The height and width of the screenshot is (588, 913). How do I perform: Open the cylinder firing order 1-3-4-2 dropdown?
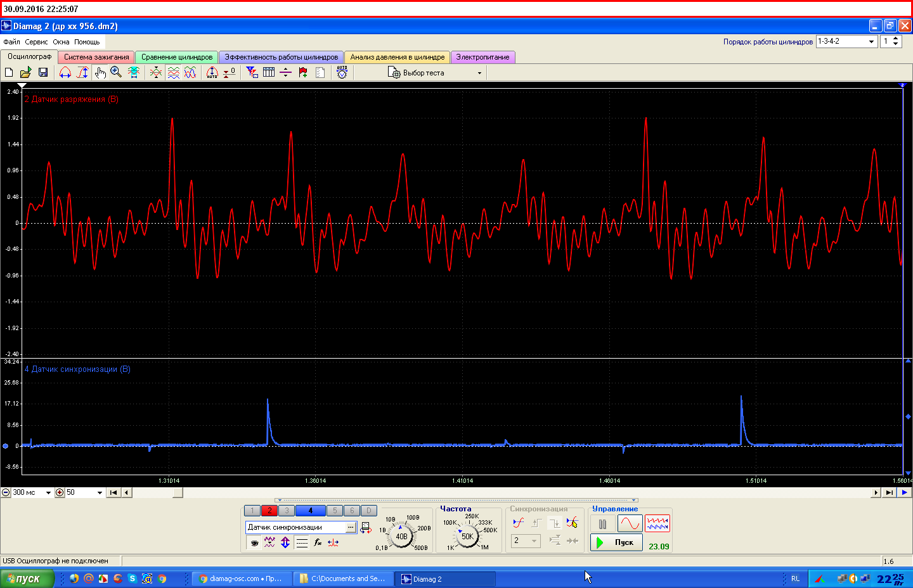pos(871,41)
